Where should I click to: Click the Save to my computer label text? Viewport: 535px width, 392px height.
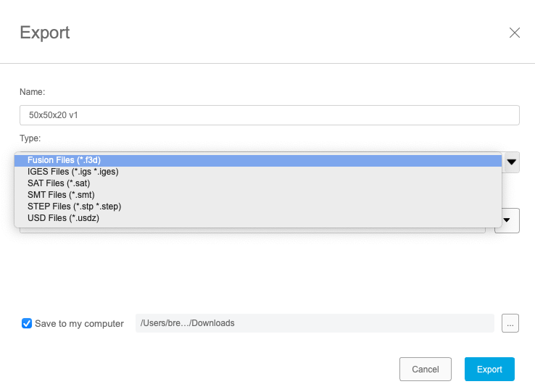click(x=79, y=324)
